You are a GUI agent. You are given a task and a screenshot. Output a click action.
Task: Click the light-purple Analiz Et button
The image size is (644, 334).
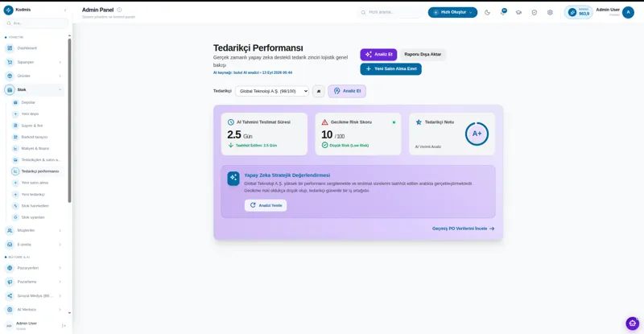pos(347,91)
